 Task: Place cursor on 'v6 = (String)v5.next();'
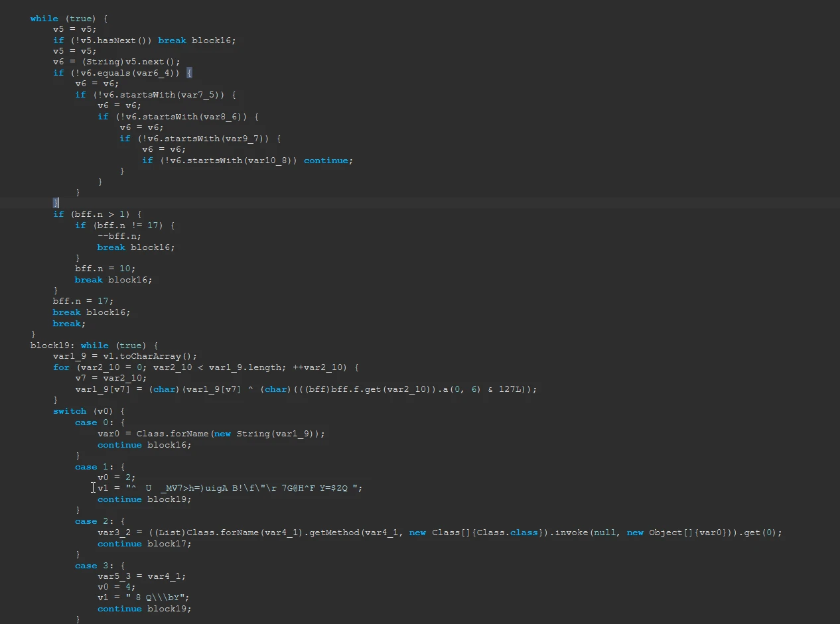click(x=117, y=62)
